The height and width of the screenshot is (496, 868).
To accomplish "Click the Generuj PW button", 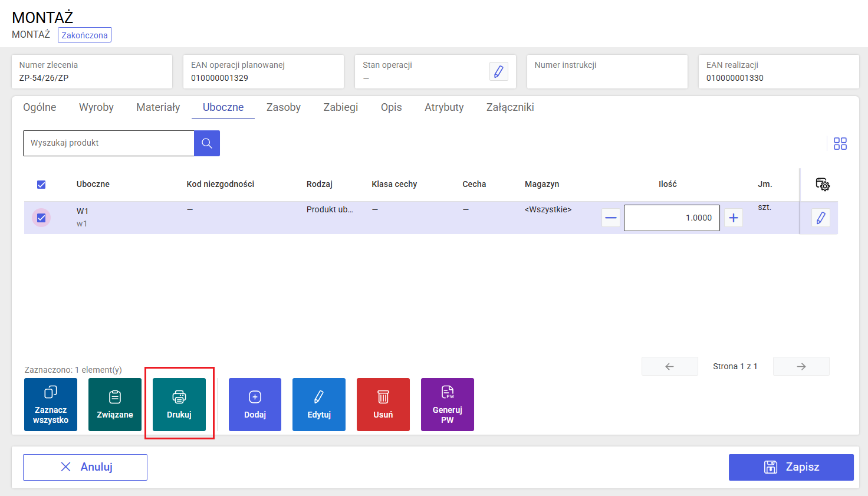I will point(448,405).
